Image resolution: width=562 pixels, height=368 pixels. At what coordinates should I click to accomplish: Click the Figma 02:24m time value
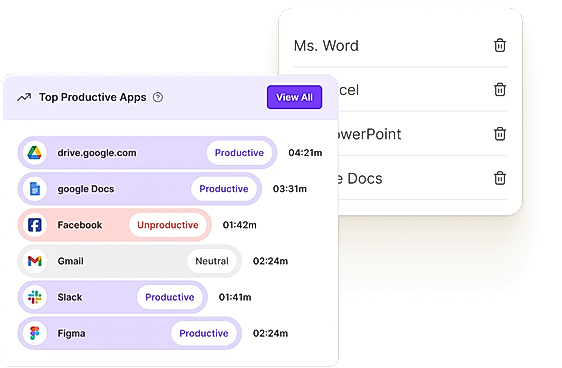(x=270, y=333)
